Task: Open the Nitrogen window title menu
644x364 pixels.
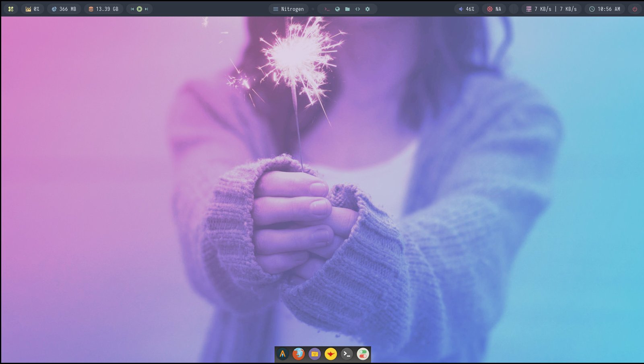Action: (289, 9)
